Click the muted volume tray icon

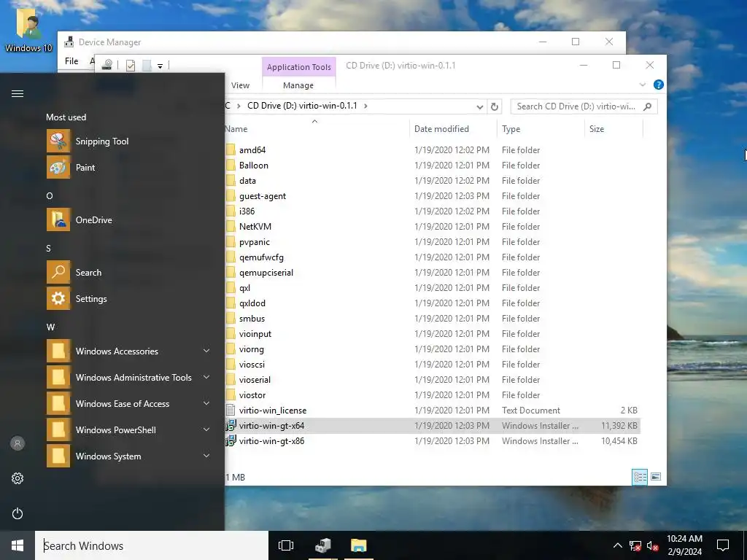(x=653, y=545)
